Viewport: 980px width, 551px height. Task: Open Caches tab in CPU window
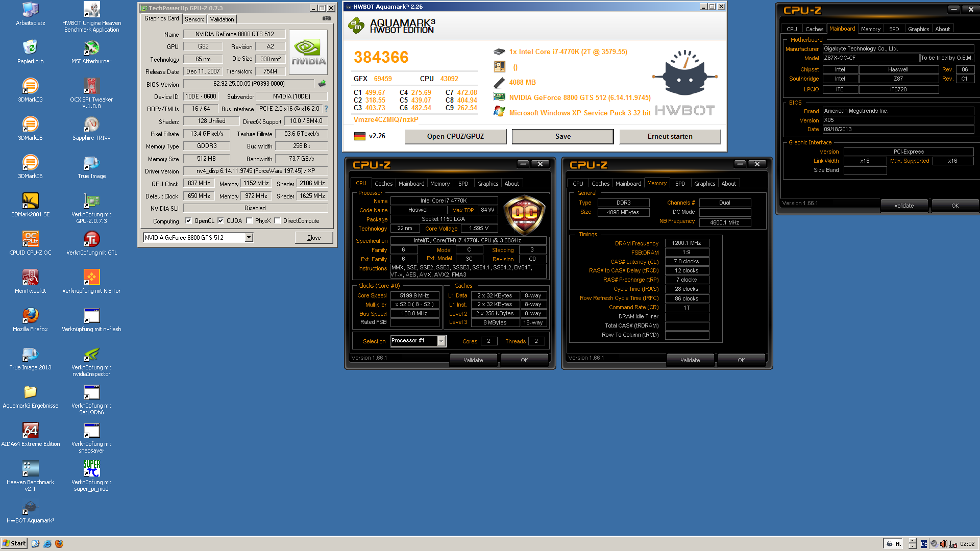(x=383, y=184)
